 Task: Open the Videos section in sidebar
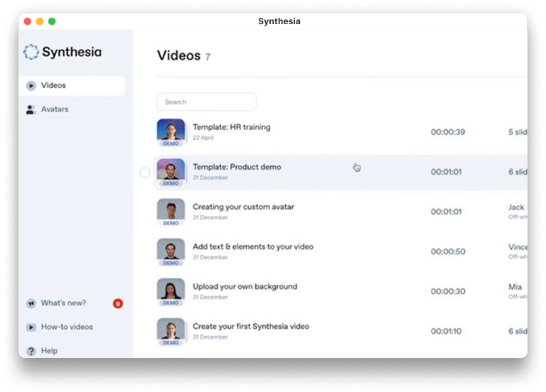[72, 85]
